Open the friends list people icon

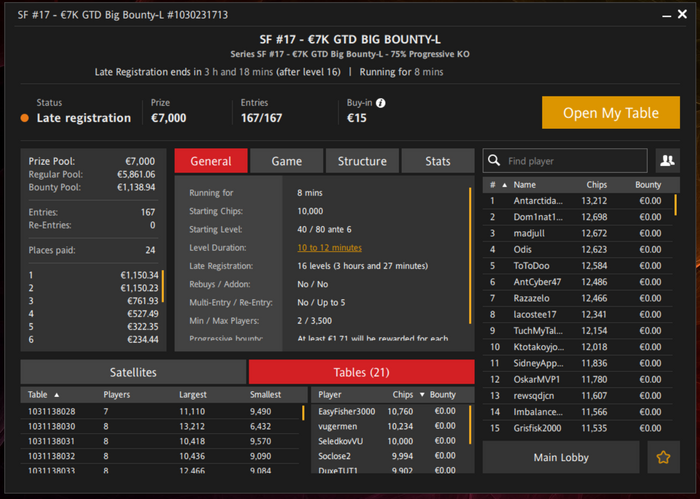click(x=667, y=161)
